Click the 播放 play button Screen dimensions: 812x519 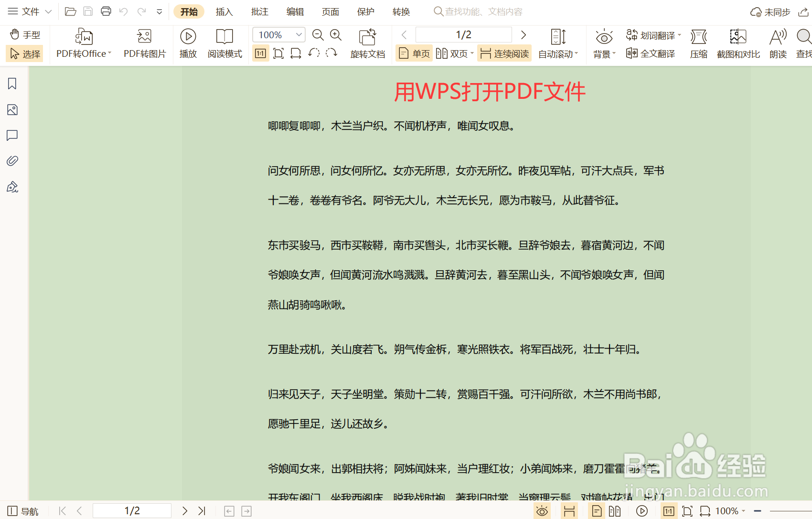(188, 44)
